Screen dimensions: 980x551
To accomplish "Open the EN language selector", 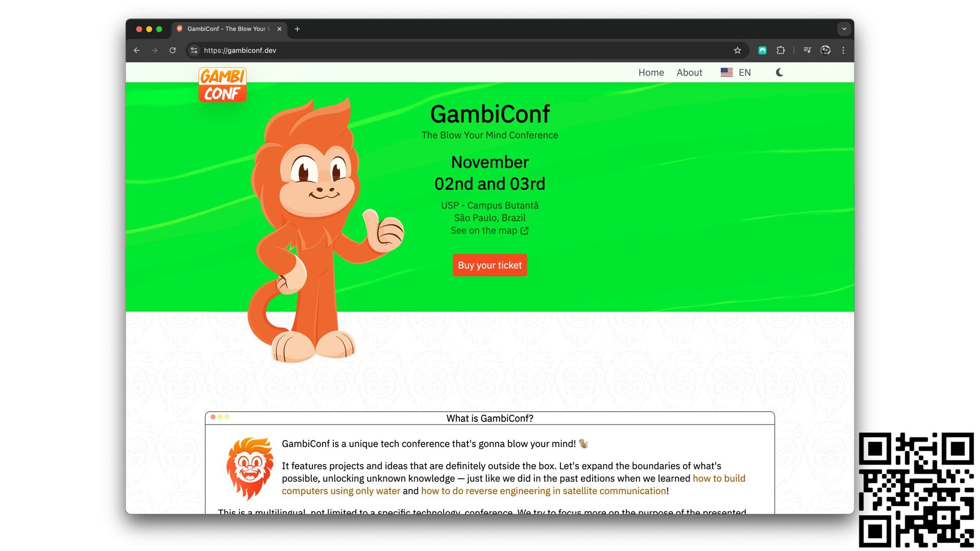I will point(736,72).
